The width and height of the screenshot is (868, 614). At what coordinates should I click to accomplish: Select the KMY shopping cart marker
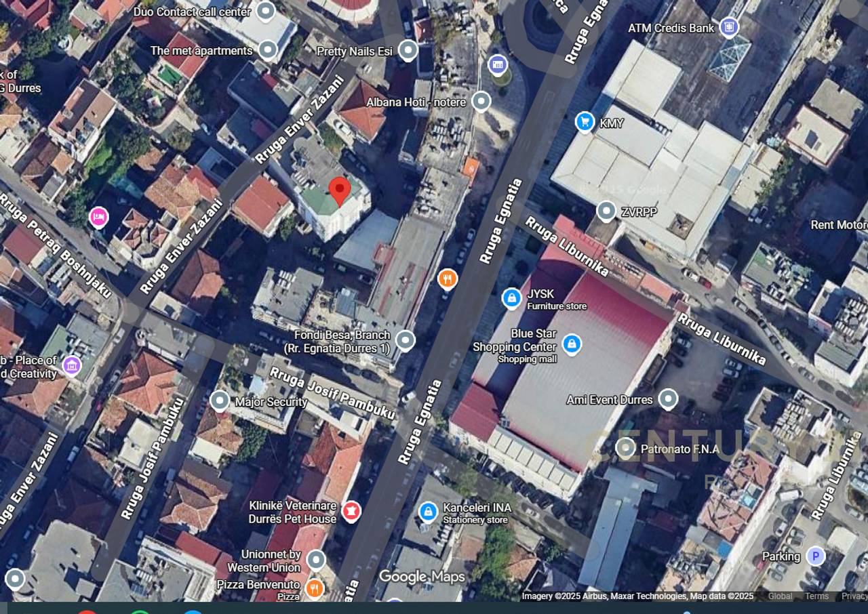pos(584,123)
